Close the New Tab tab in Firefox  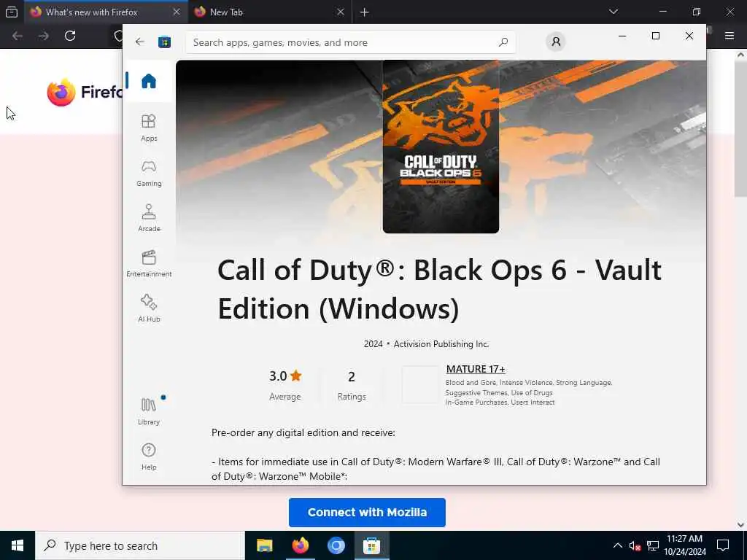(x=340, y=12)
